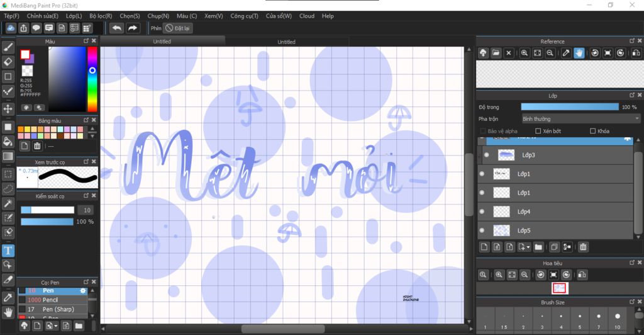Delete the selected layer with the trash icon
Image resolution: width=644 pixels, height=335 pixels.
pyautogui.click(x=583, y=247)
